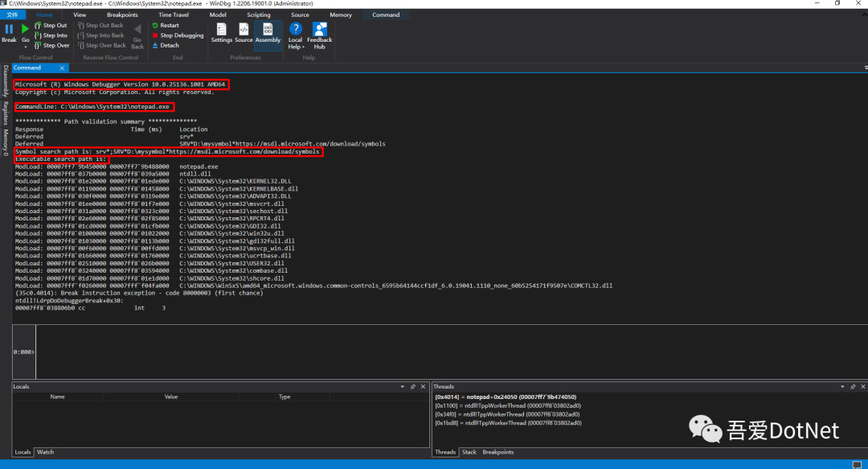Screen dimensions: 868x469
Task: Open the Disassembly side panel tab
Action: click(x=6, y=81)
